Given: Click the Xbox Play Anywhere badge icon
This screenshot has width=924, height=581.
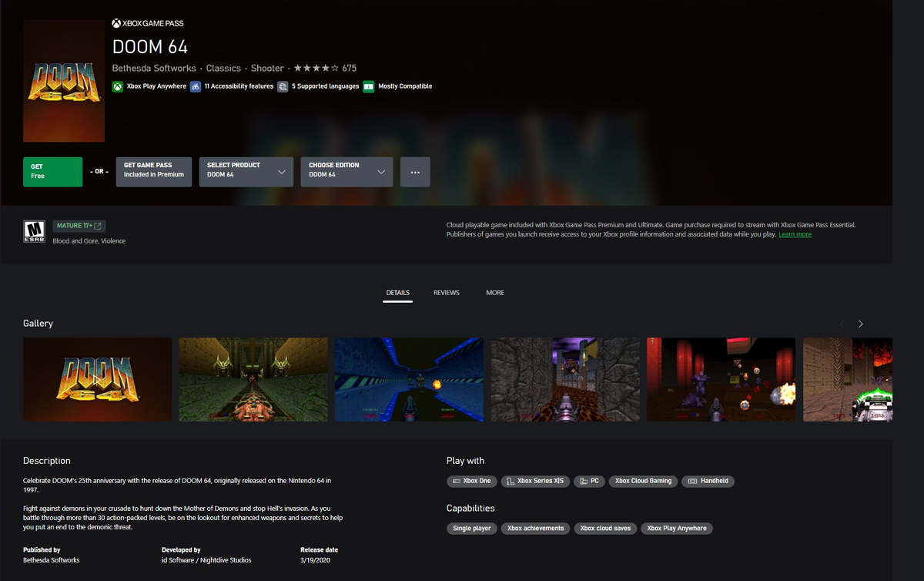Looking at the screenshot, I should click(x=117, y=86).
